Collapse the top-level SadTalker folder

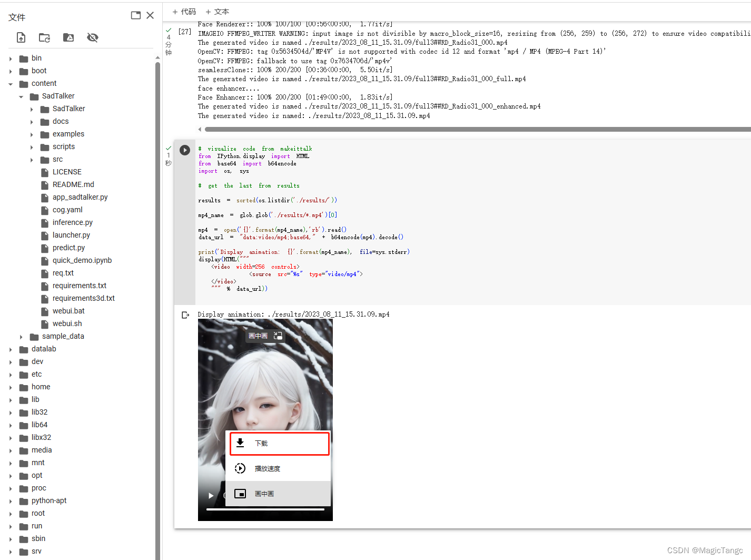[21, 96]
